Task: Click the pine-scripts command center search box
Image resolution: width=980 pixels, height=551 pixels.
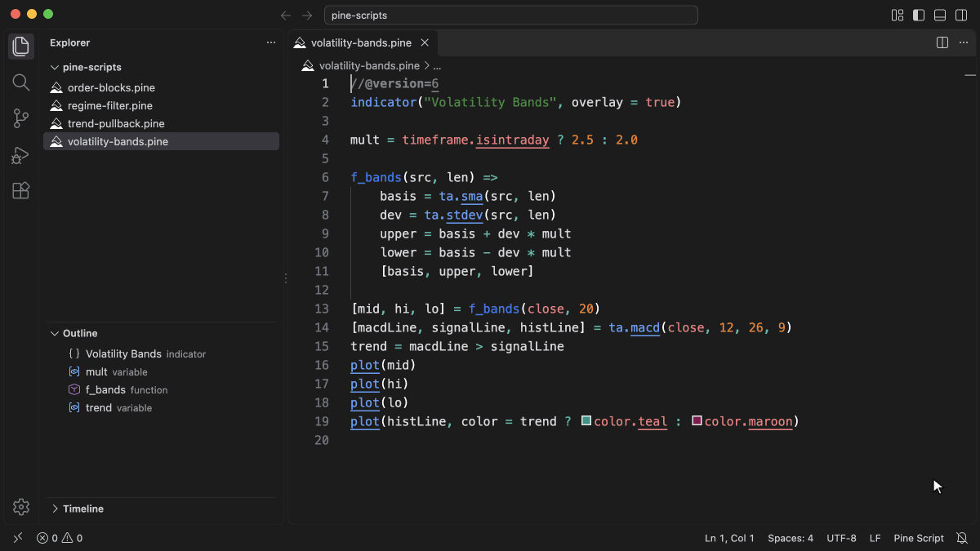Action: [x=511, y=16]
